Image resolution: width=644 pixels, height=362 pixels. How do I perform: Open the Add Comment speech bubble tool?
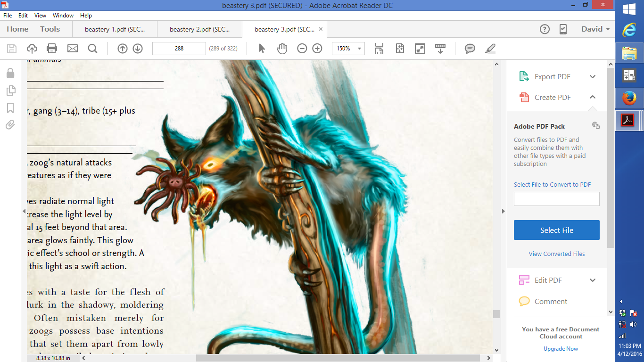(470, 49)
